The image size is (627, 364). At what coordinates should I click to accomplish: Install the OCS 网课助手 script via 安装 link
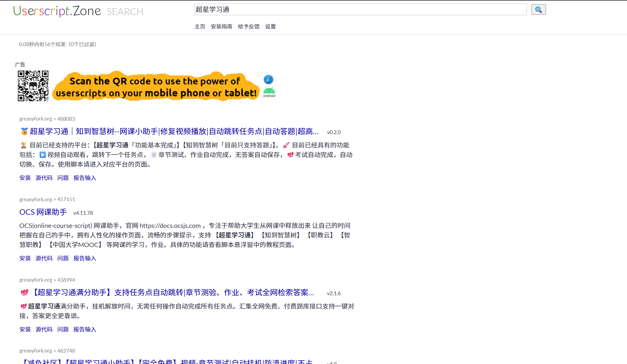[25, 258]
